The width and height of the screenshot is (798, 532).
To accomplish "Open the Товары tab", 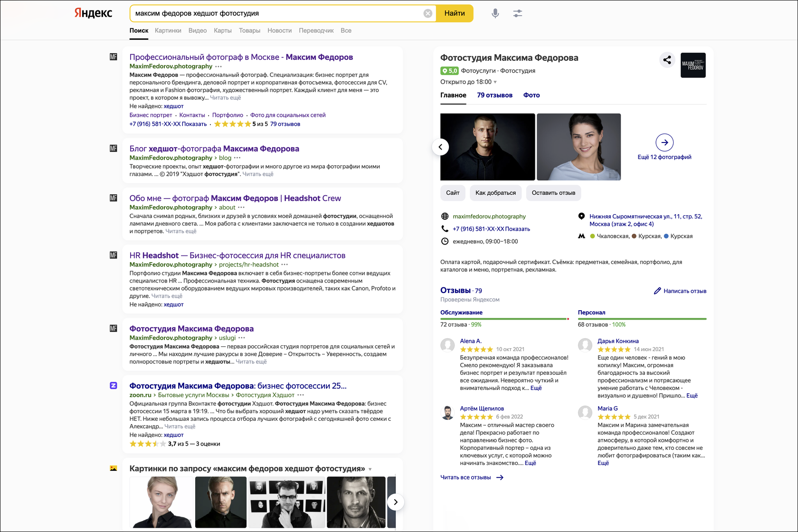I will 249,30.
